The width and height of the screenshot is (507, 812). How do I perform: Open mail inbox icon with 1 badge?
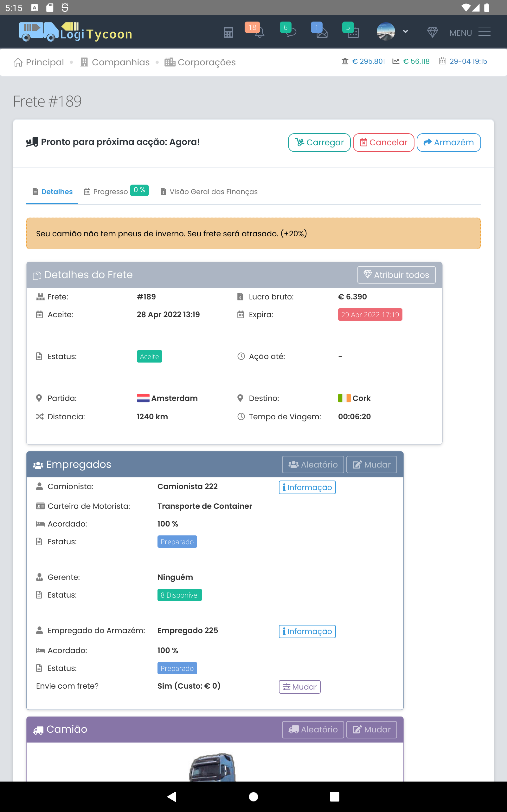click(322, 33)
